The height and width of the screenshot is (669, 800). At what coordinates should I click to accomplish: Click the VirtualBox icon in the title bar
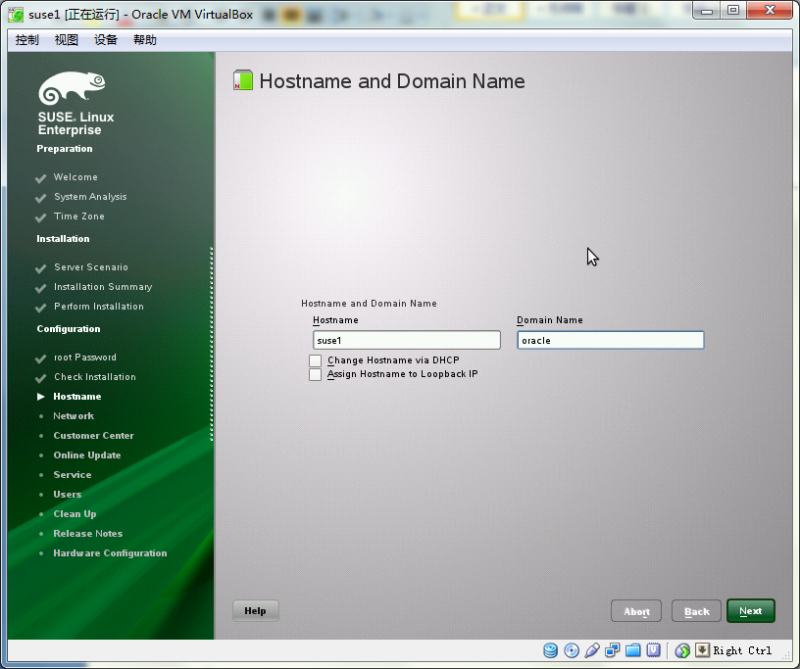(14, 15)
